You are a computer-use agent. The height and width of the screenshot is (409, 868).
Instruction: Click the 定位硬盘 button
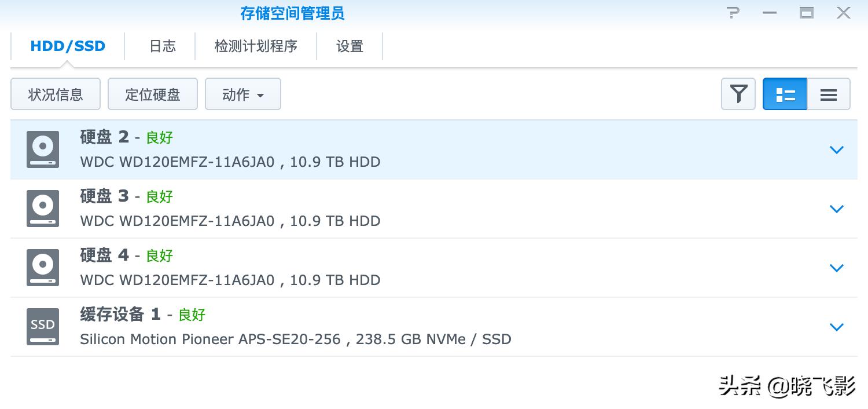click(x=152, y=94)
